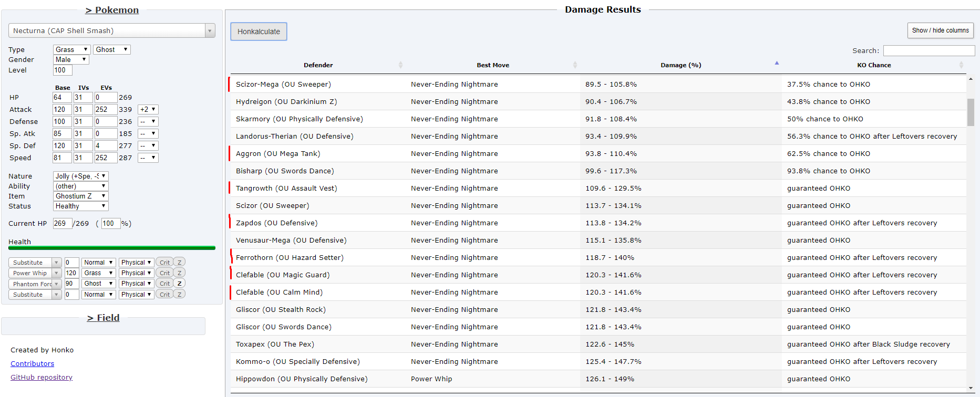
Task: Sort results by the Best Move column
Action: tap(493, 65)
